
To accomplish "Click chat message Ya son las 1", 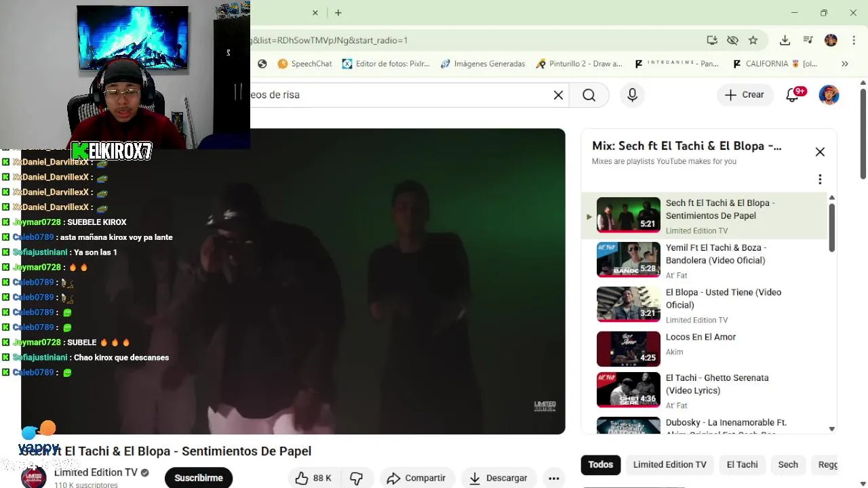I will pos(96,252).
